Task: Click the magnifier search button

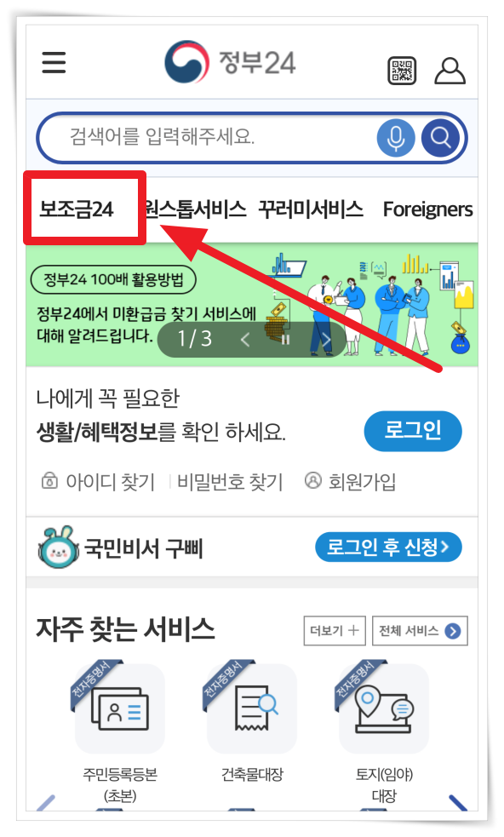Action: click(x=440, y=138)
